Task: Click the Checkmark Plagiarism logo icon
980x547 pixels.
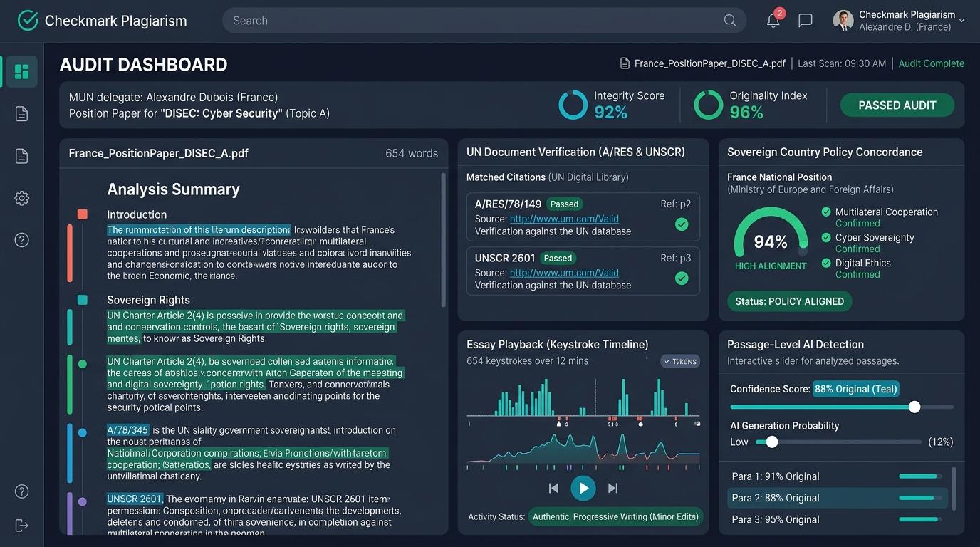Action: point(28,20)
